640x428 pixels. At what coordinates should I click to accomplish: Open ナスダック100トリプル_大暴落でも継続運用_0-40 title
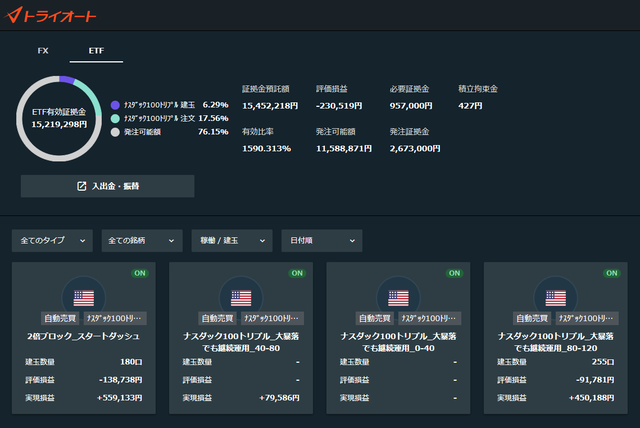click(x=398, y=342)
